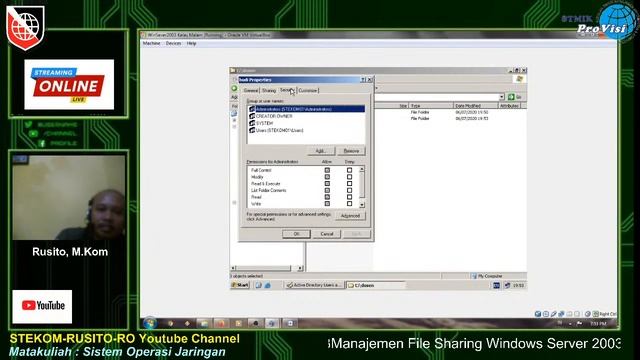Sort by the Attributes column header

click(509, 106)
